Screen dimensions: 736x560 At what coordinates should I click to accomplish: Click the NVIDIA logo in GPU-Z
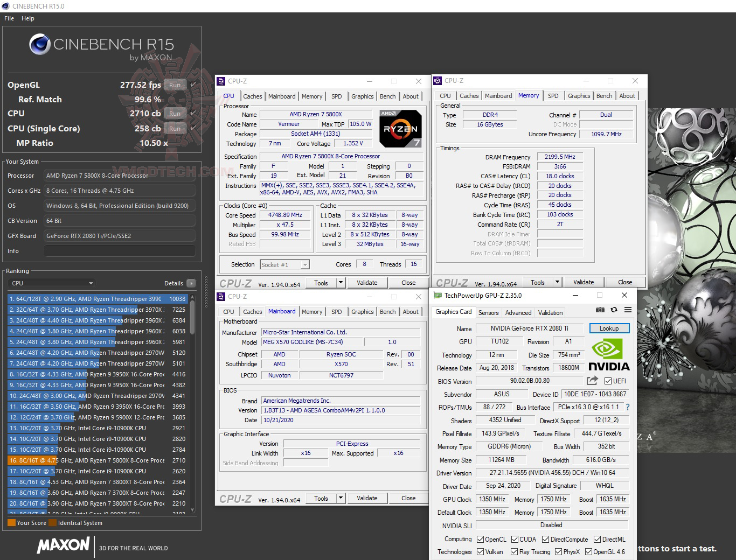point(609,355)
